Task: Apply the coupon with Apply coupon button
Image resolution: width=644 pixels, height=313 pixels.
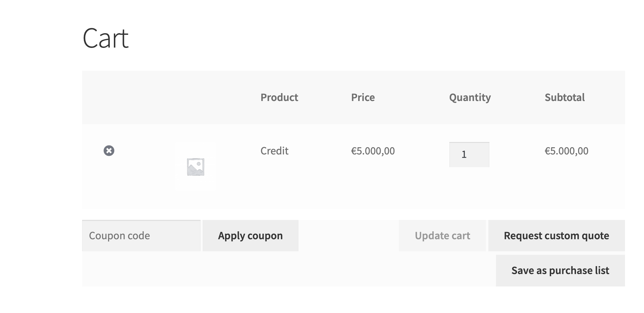Action: click(x=251, y=236)
